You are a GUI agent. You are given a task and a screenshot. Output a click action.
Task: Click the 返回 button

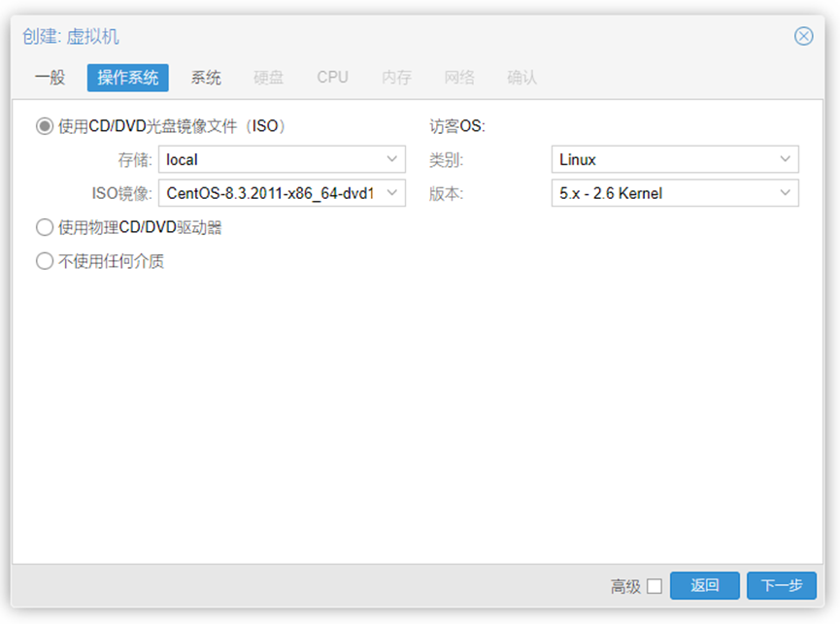coord(704,585)
